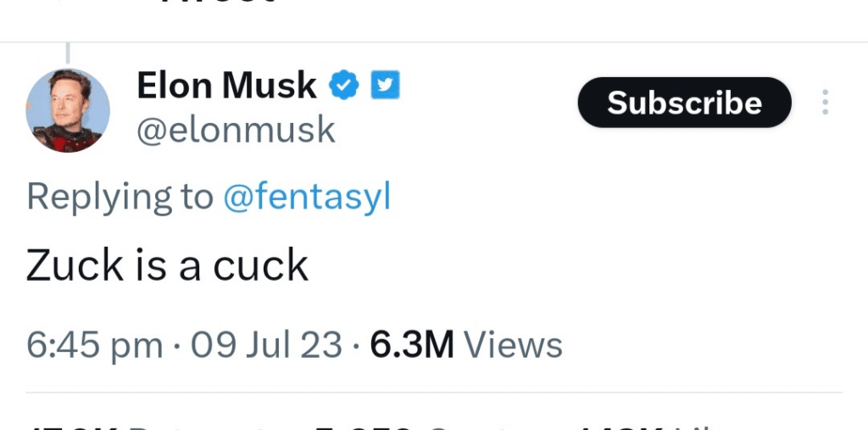Click the Elon Musk display name
Screen dimensions: 868x430
point(226,86)
